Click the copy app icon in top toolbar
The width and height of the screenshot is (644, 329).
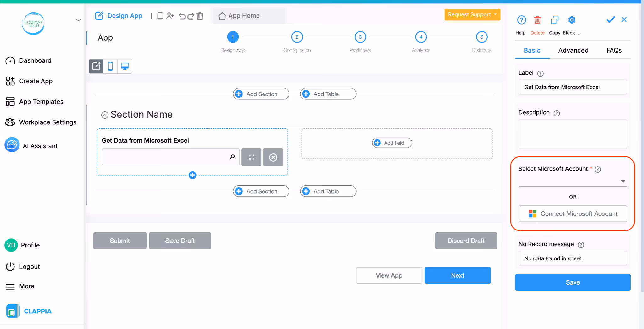160,16
